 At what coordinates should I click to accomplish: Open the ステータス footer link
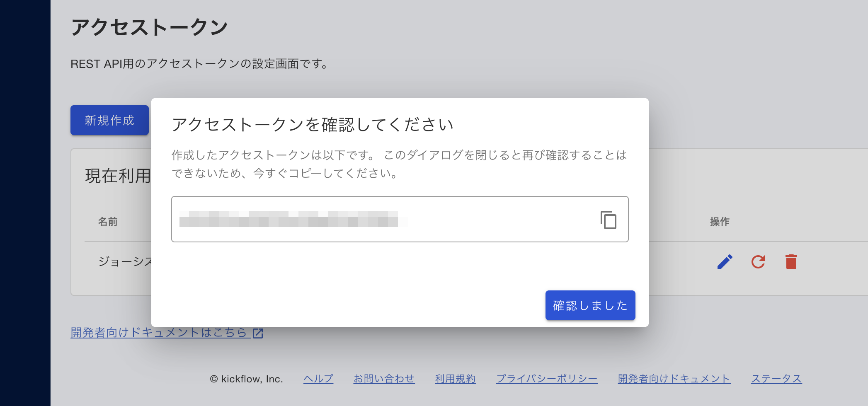pos(776,379)
